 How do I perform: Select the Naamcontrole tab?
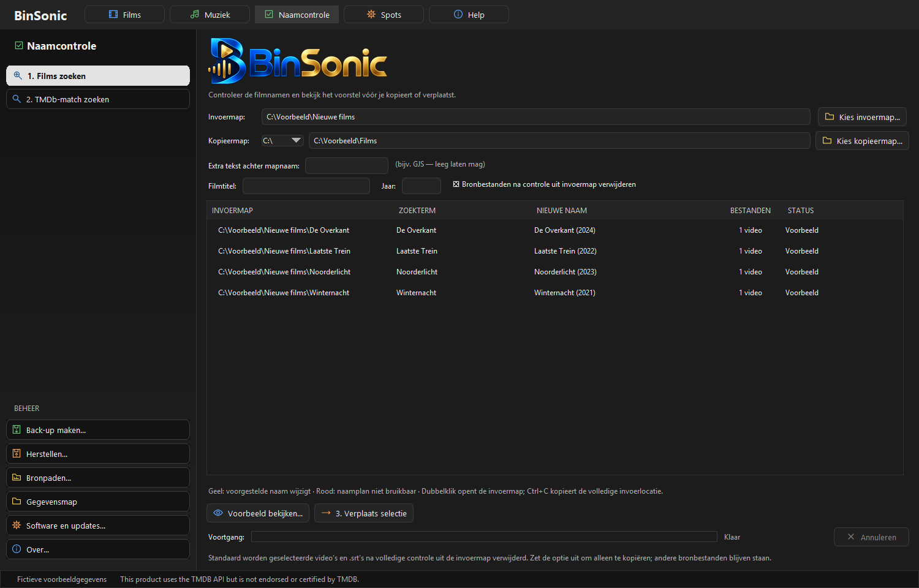click(297, 15)
